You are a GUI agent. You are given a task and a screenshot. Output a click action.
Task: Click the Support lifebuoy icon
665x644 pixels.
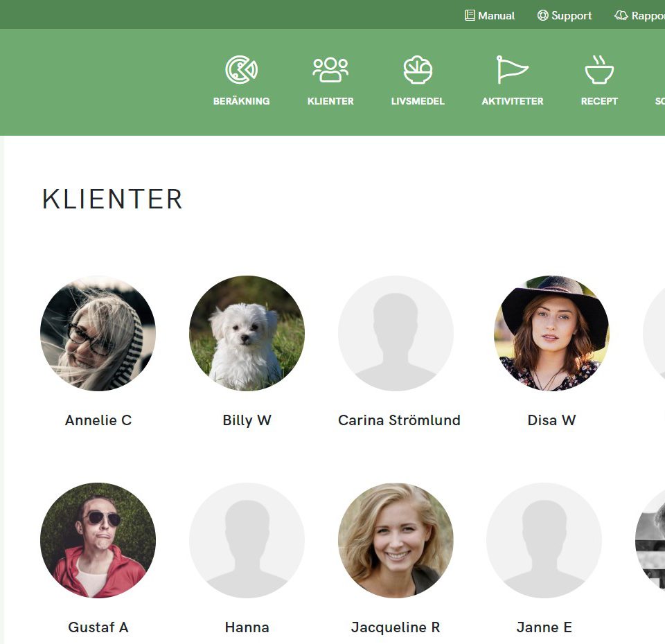(x=542, y=16)
